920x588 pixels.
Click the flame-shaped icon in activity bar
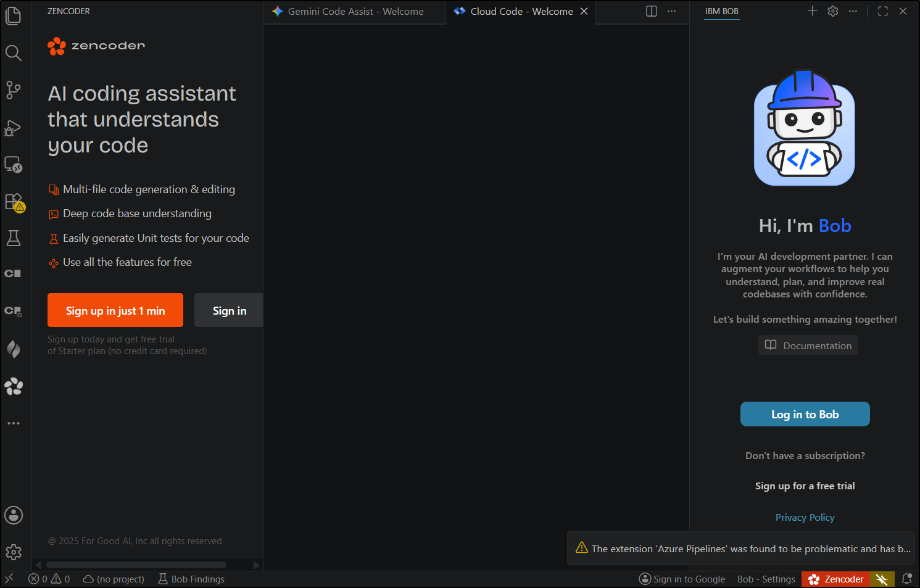[14, 349]
